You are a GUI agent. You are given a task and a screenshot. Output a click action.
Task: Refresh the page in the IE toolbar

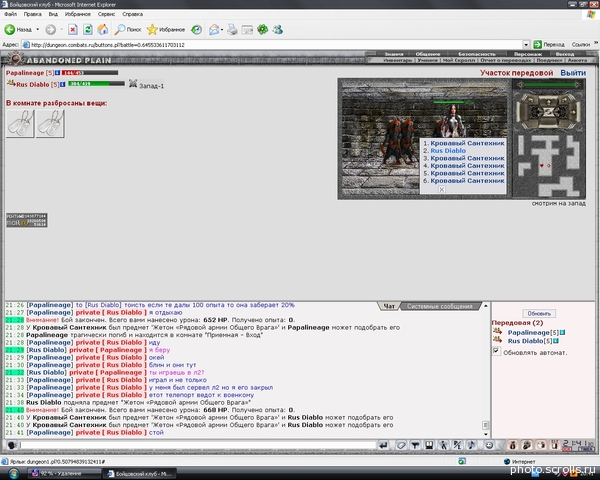coord(88,29)
